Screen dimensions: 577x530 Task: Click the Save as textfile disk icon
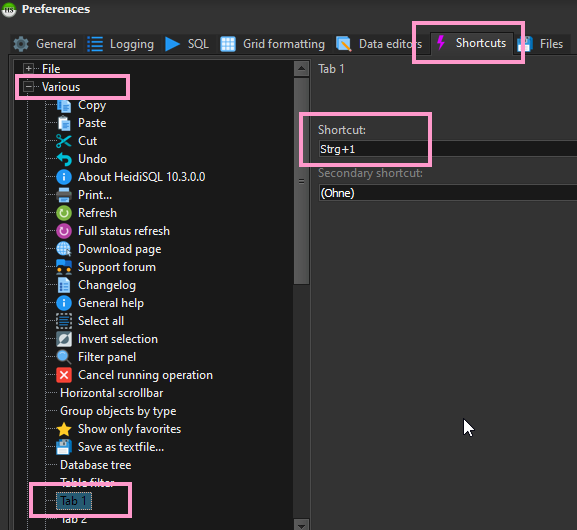click(x=64, y=447)
